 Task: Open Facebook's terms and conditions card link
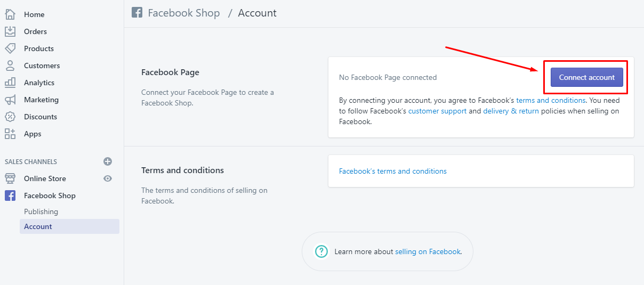393,171
